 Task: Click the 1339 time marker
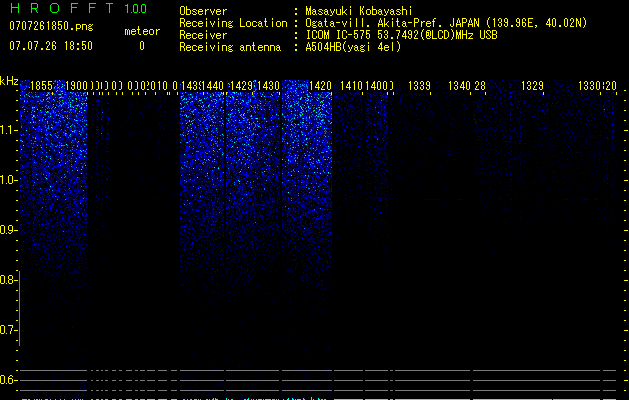[x=419, y=86]
